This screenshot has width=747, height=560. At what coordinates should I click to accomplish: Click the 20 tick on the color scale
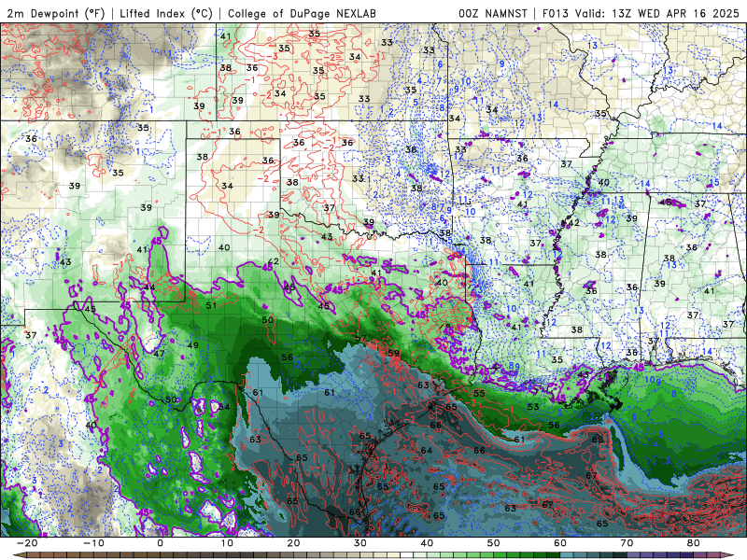point(293,543)
